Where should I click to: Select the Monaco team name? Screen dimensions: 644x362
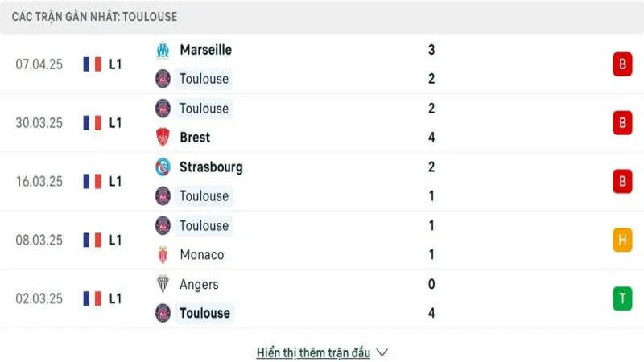pyautogui.click(x=202, y=254)
